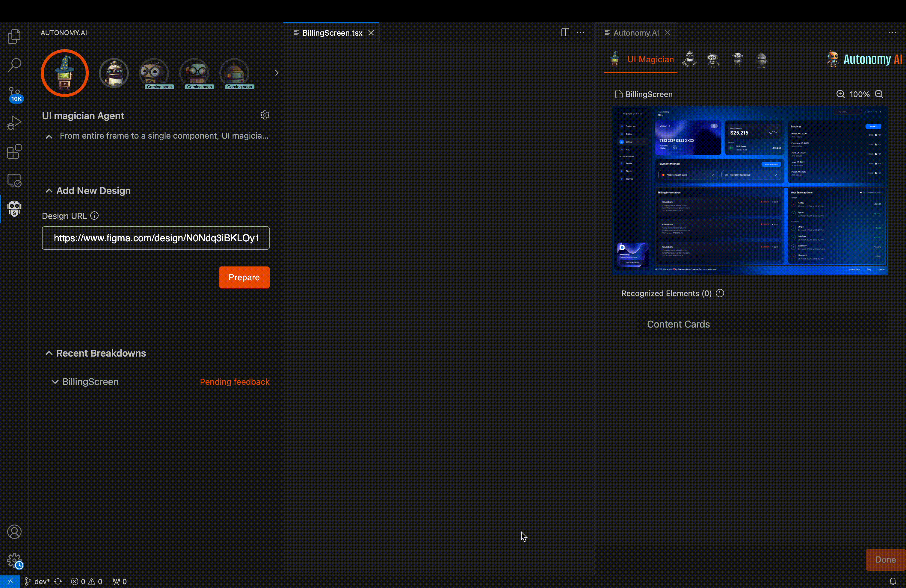Image resolution: width=906 pixels, height=588 pixels.
Task: Show more agents with right arrow
Action: (277, 73)
